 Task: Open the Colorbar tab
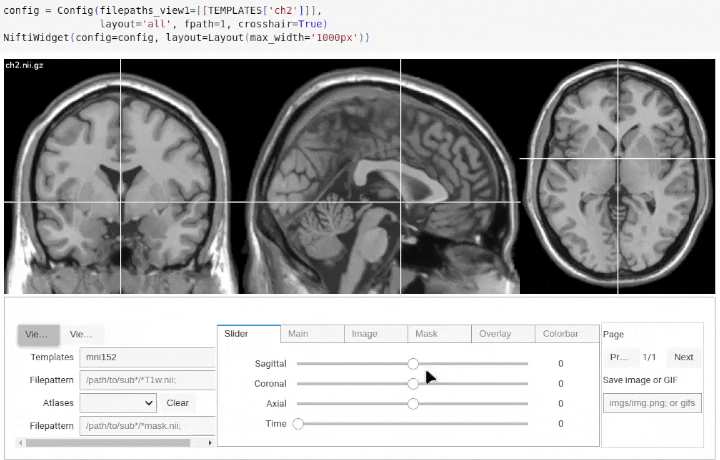tap(567, 334)
